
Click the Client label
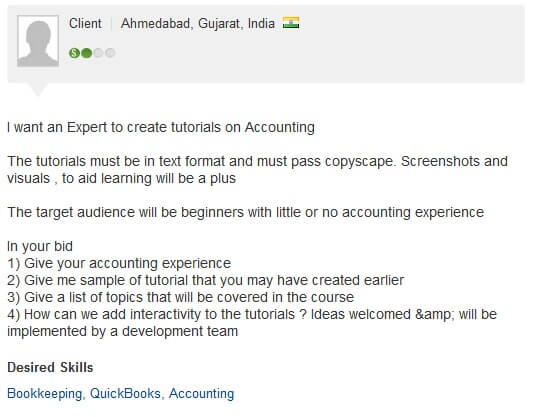click(85, 23)
